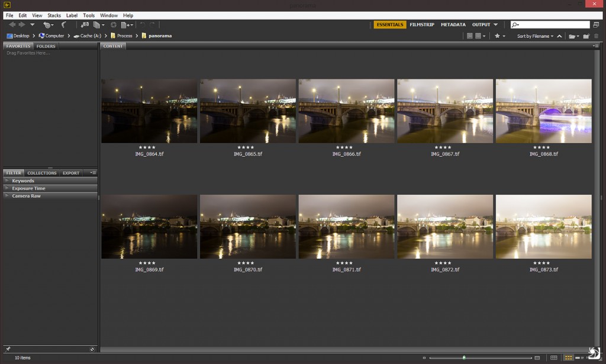Viewport: 606px width, 364px height.
Task: Click the Return to Adobe Photoshop boomerang icon
Action: click(65, 24)
